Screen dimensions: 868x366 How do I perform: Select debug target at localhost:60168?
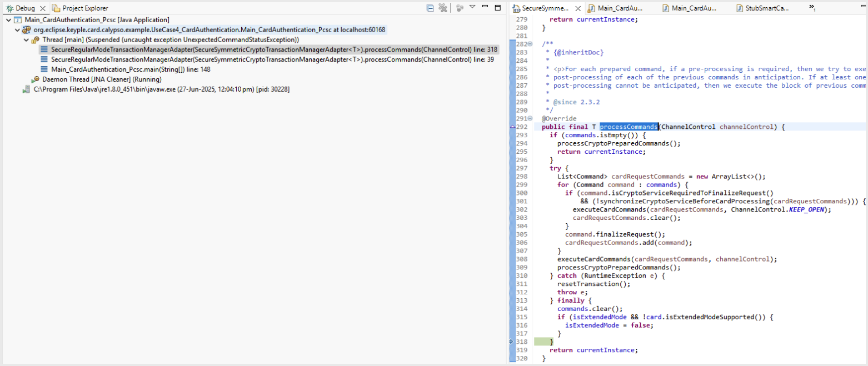click(209, 29)
